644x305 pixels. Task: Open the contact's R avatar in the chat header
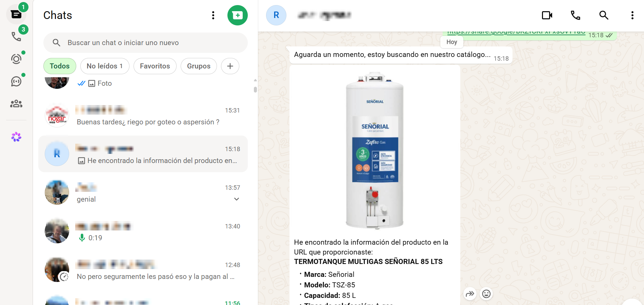point(276,15)
